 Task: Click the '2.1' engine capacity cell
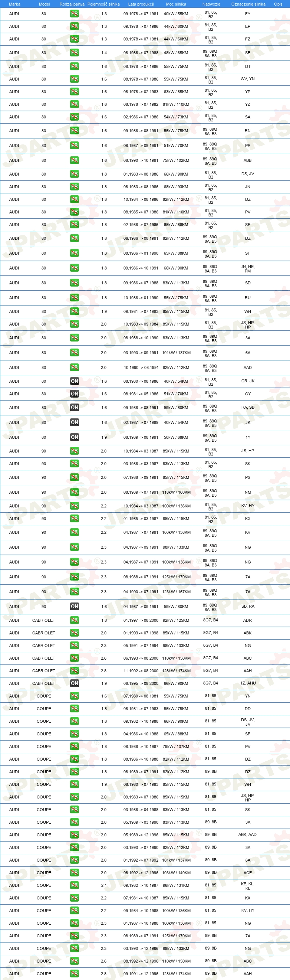point(104,885)
